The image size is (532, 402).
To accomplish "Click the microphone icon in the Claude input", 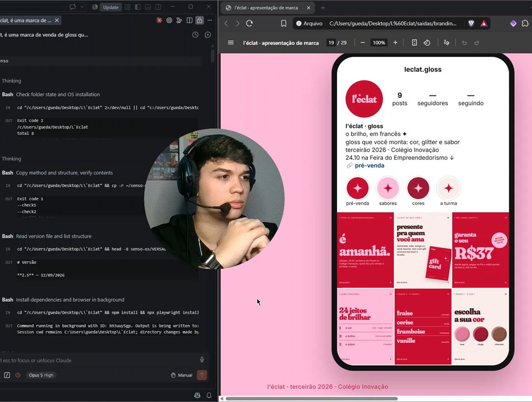I will point(202,359).
